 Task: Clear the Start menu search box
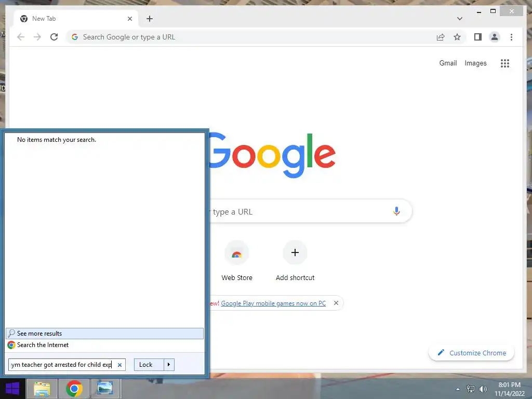coord(120,365)
